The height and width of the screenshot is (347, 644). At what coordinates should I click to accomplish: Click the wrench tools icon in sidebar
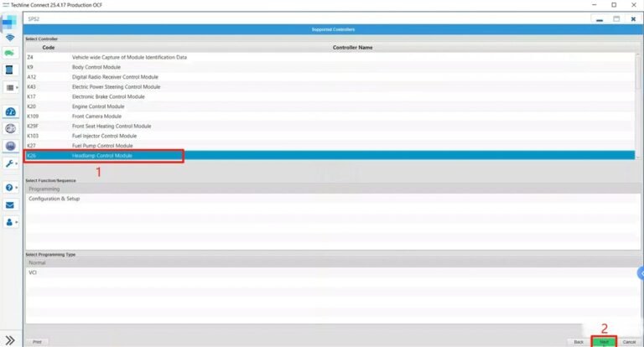(x=10, y=163)
